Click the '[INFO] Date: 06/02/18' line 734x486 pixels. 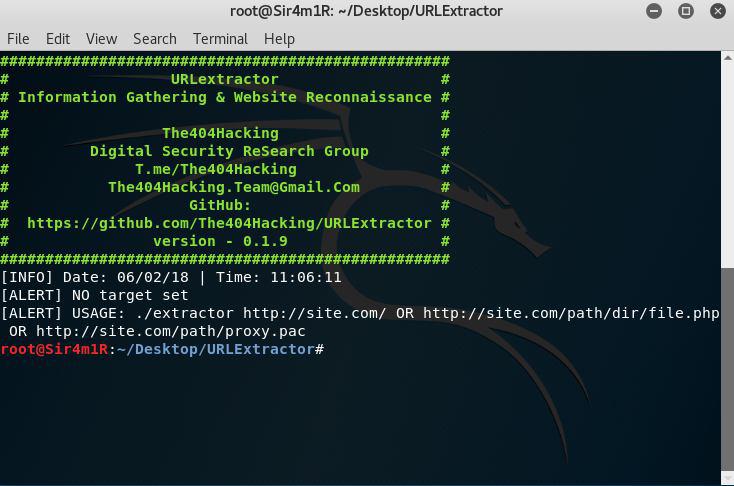(x=171, y=277)
